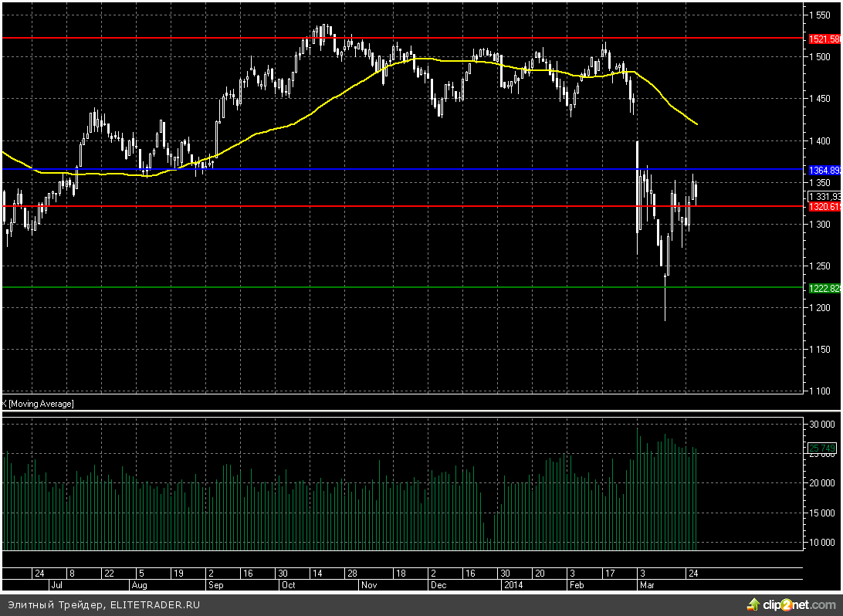Select the Moving Average indicator label
The height and width of the screenshot is (616, 843).
pos(39,404)
